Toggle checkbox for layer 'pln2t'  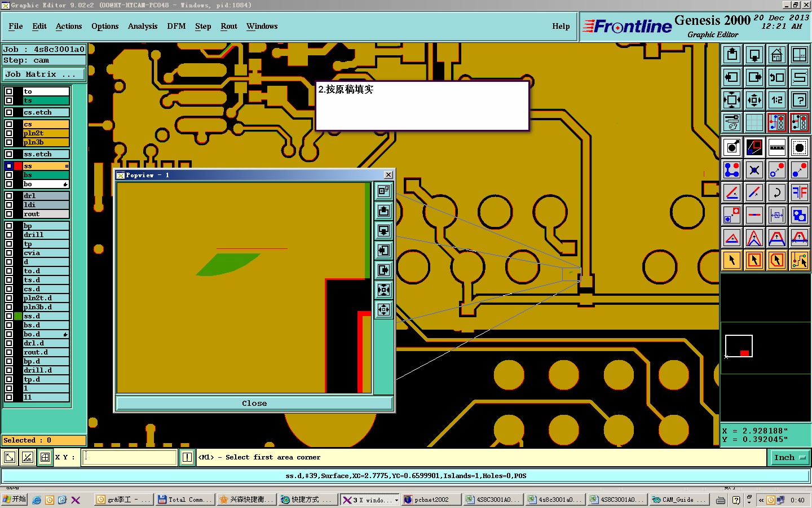coord(9,133)
